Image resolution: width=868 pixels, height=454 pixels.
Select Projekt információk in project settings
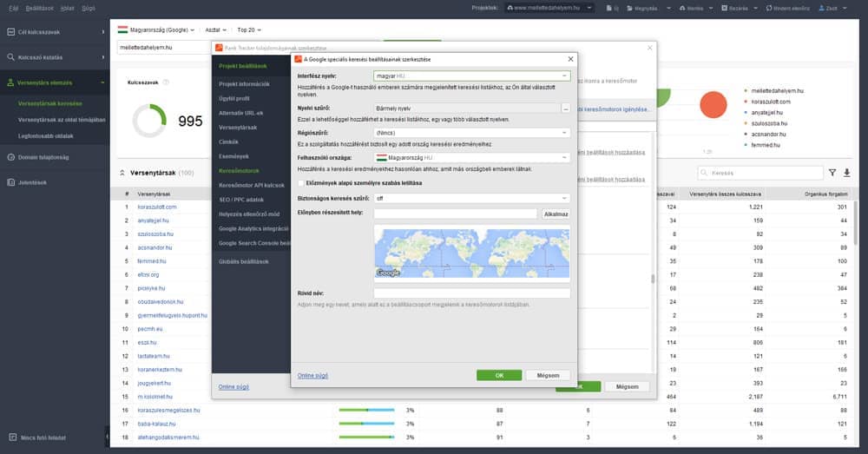tap(244, 84)
